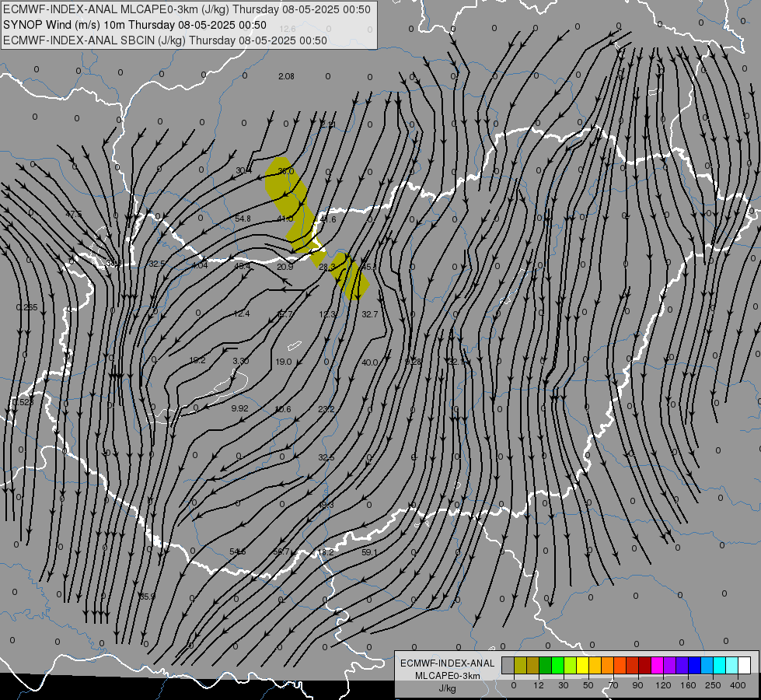The image size is (761, 700).
Task: Click the map value 0.265
Action: tap(26, 307)
